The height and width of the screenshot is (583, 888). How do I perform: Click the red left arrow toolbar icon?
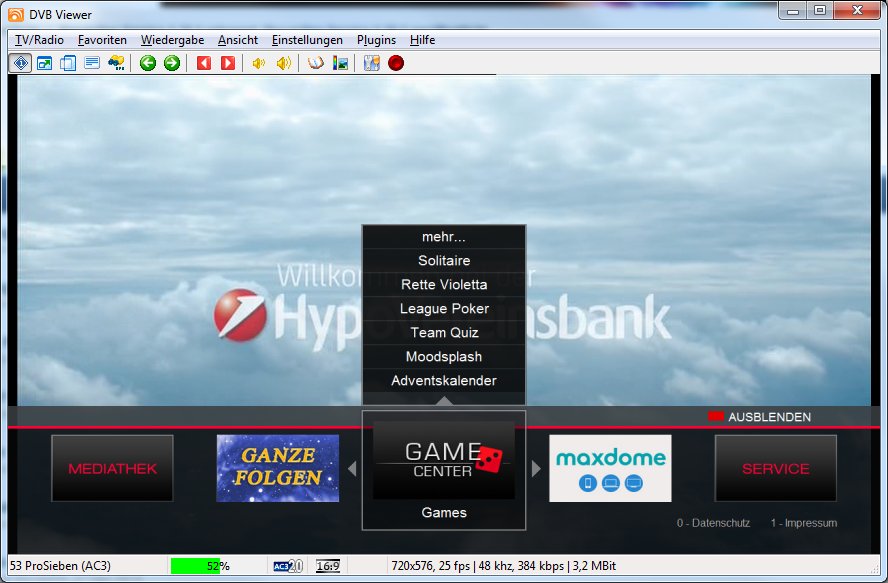point(204,63)
